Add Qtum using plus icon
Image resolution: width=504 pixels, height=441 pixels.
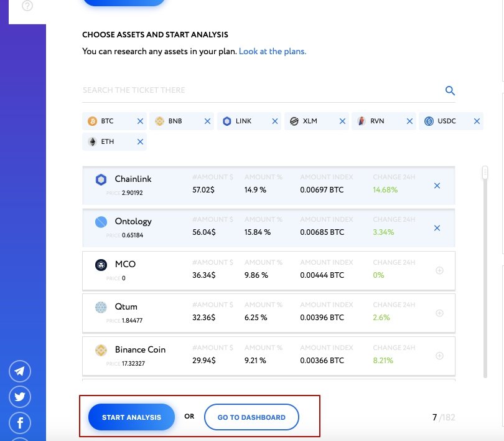point(439,313)
